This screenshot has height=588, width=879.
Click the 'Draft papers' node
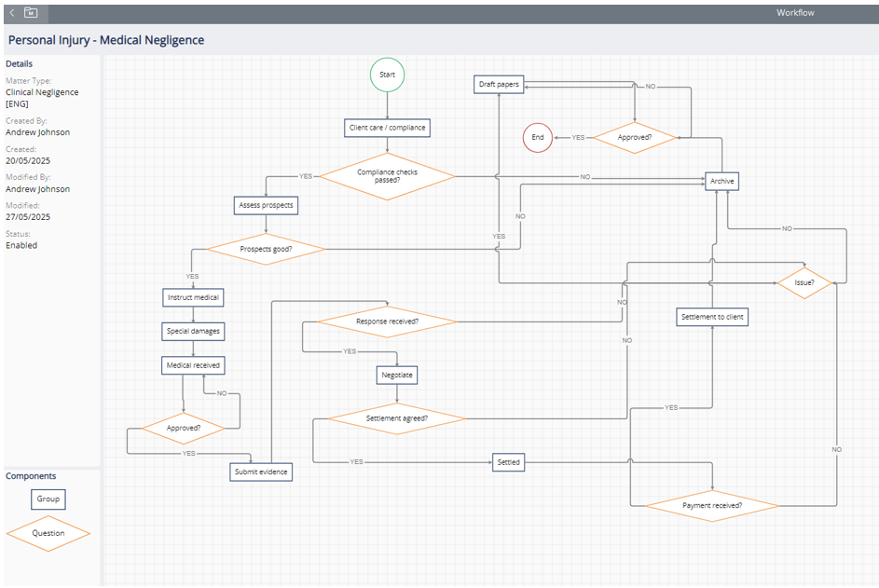coord(499,85)
